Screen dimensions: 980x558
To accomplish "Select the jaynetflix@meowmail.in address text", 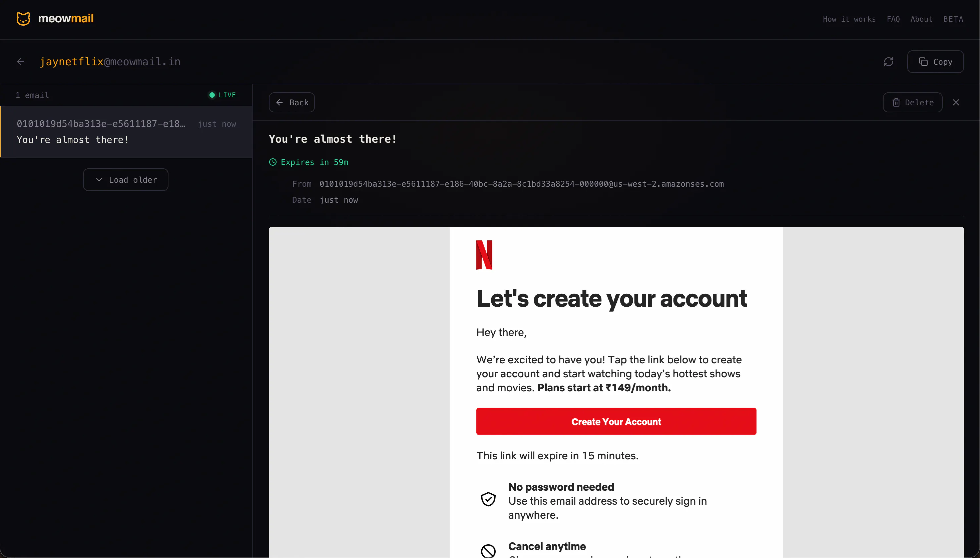I will [x=110, y=62].
